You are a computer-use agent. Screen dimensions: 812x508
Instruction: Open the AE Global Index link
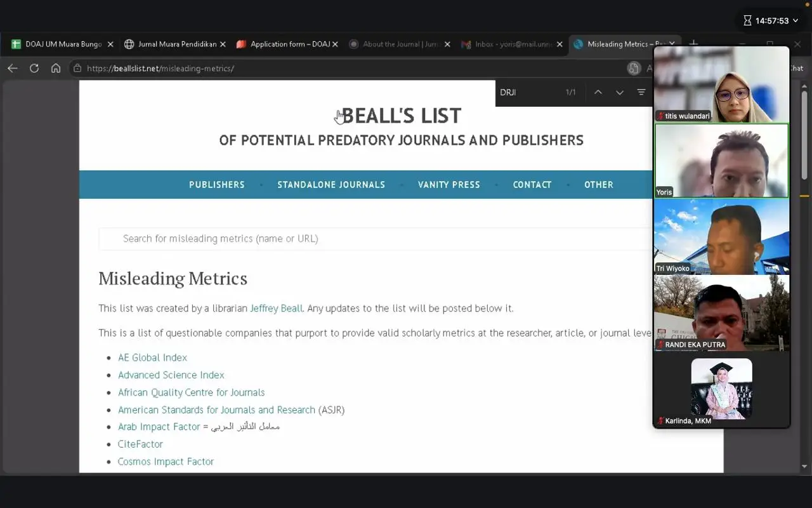152,358
